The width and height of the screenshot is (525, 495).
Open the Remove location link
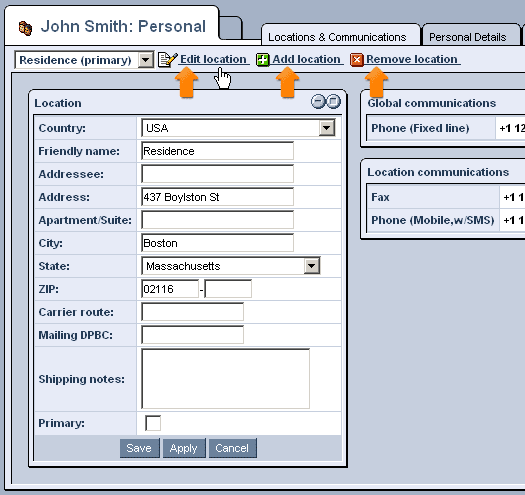pyautogui.click(x=412, y=59)
